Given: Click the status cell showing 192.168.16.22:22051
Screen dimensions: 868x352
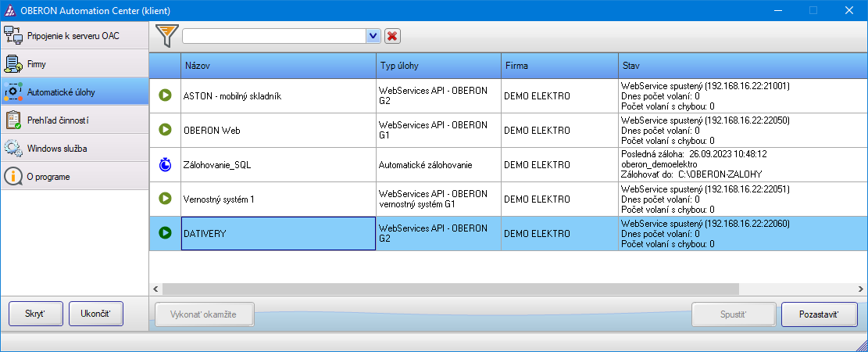Looking at the screenshot, I should (743, 199).
